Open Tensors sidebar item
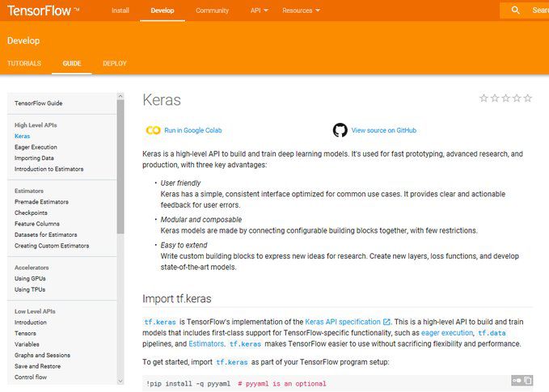Viewport: 549px width, 392px height. (25, 333)
